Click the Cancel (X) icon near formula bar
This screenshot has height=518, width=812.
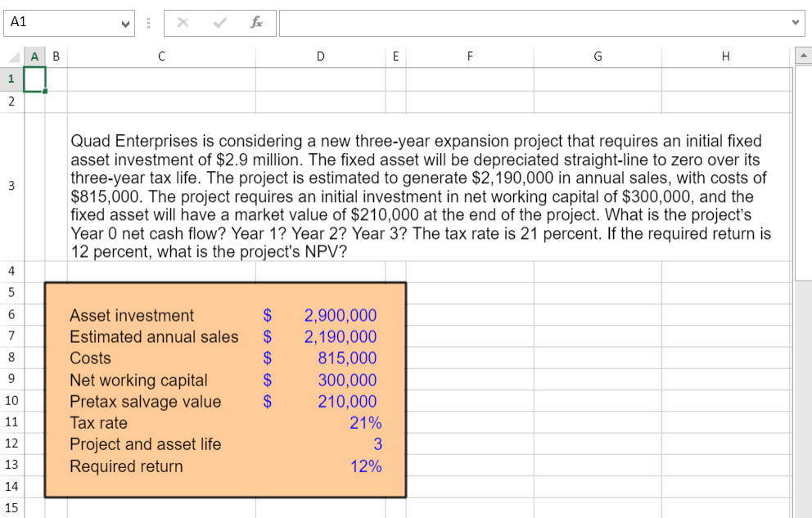click(183, 23)
